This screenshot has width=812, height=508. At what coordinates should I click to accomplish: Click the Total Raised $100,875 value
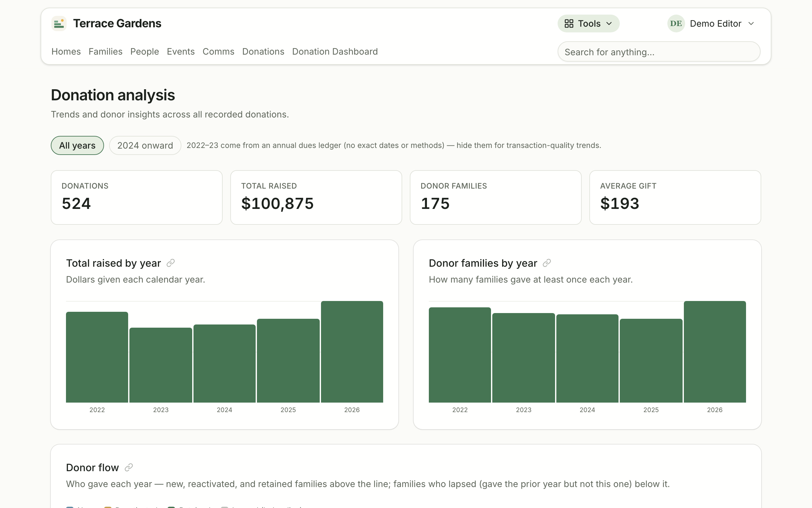(277, 204)
